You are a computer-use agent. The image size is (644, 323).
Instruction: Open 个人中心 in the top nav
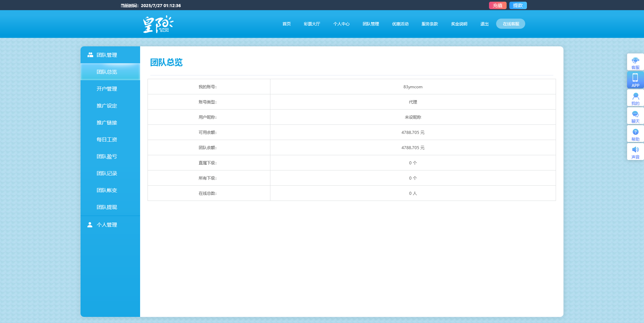341,24
